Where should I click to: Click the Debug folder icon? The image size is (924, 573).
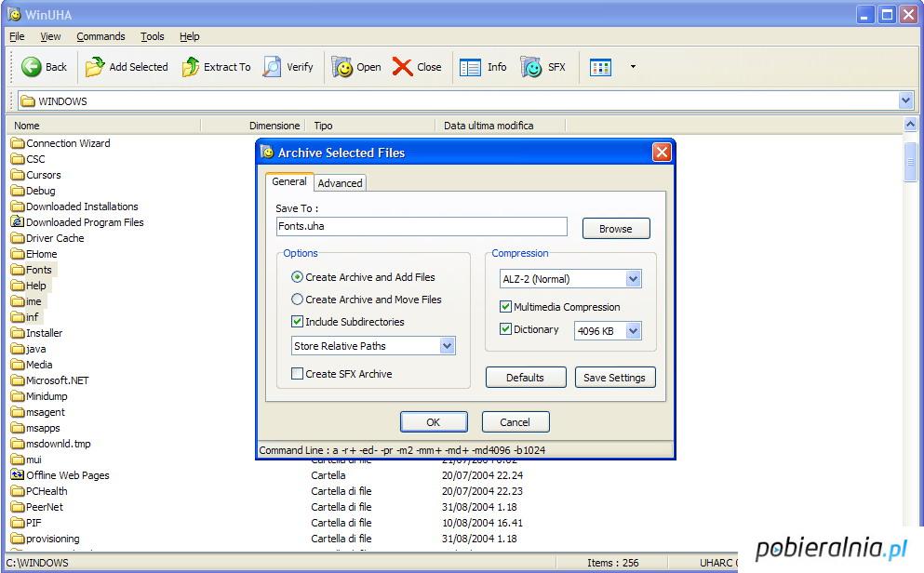pos(18,191)
